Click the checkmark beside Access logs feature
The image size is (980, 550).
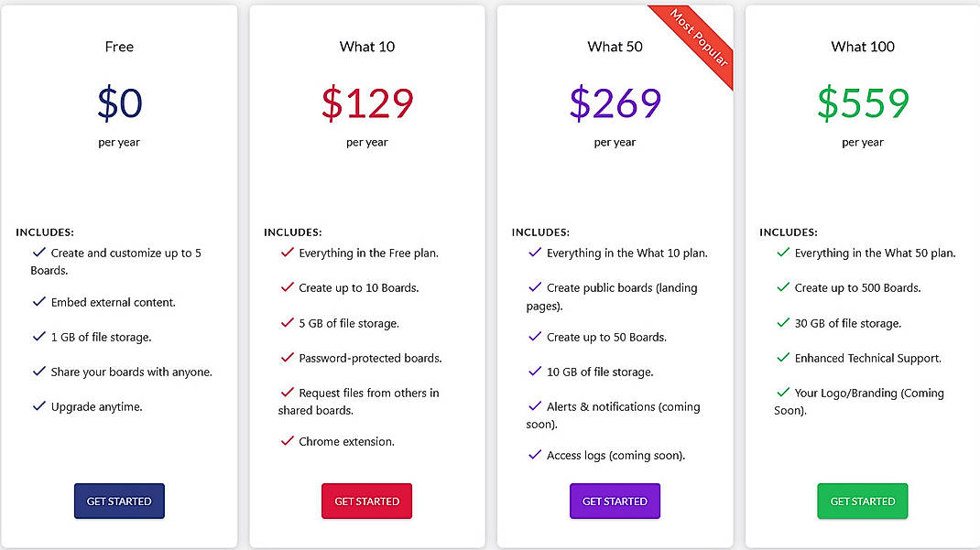(535, 455)
